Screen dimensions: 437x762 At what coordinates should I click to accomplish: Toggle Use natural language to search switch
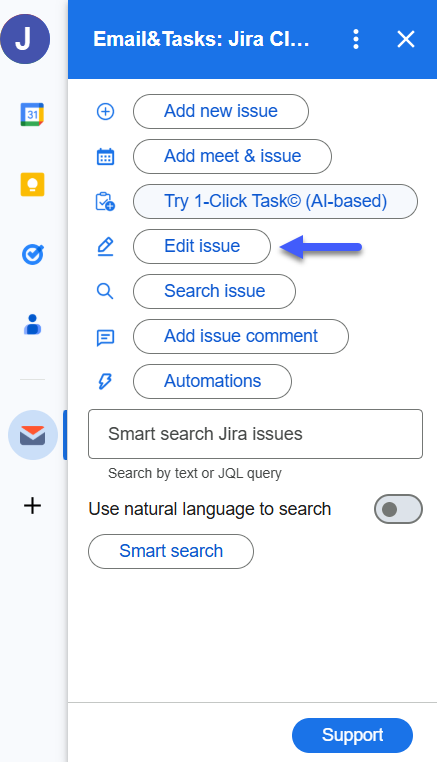click(x=398, y=509)
